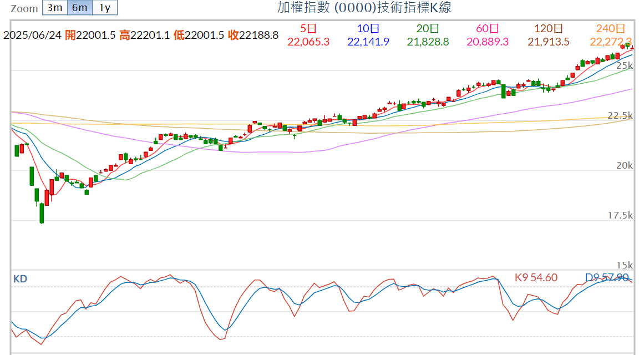Click the open price 開22001.5
This screenshot has height=355, width=644.
click(90, 35)
